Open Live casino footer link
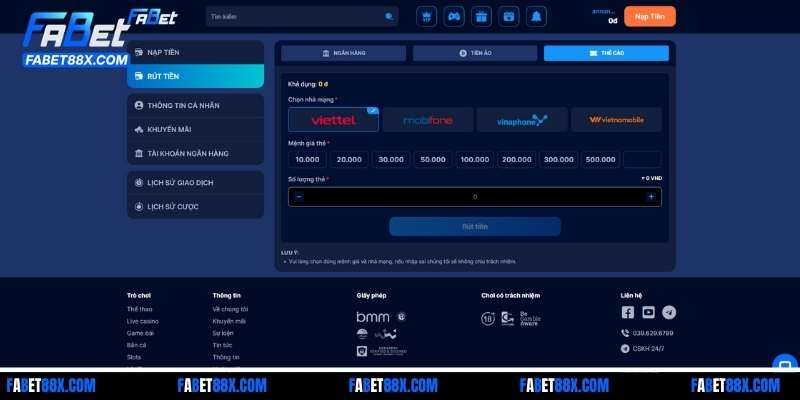The height and width of the screenshot is (400, 800). [142, 321]
